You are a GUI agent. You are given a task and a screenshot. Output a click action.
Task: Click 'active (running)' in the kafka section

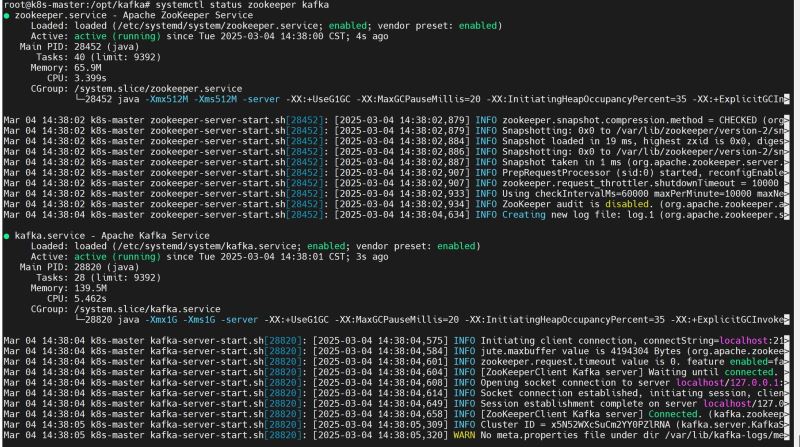(117, 257)
